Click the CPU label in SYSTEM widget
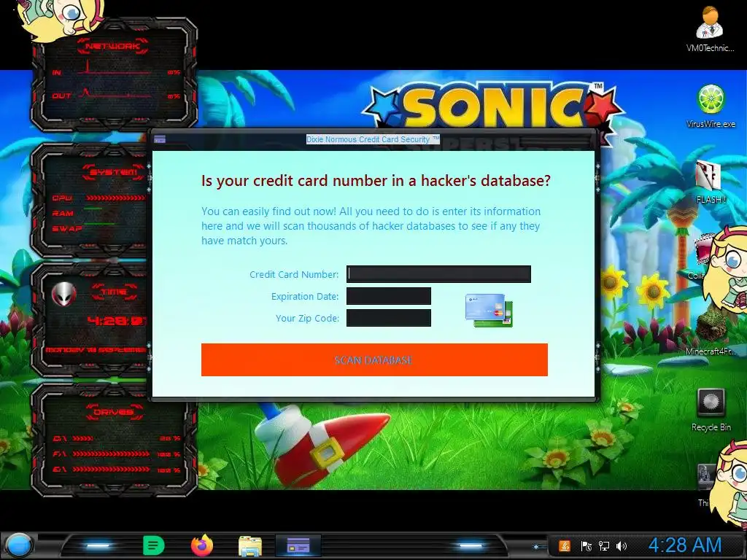Screen dimensions: 747x560 pyautogui.click(x=62, y=198)
